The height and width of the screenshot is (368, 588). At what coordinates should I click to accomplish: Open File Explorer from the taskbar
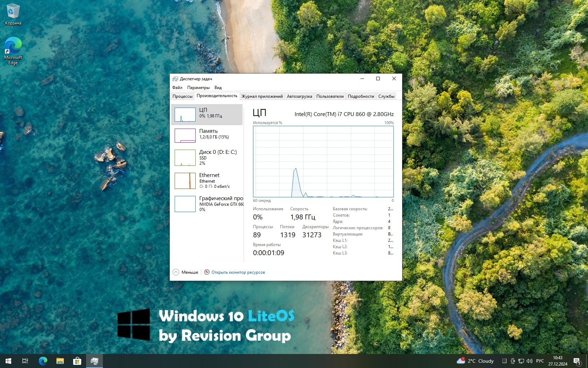(x=60, y=361)
